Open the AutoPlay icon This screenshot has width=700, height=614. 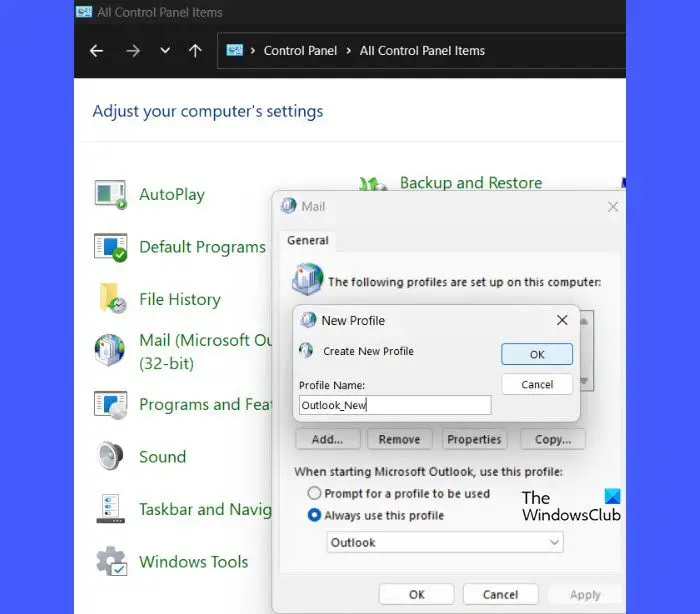click(x=110, y=195)
